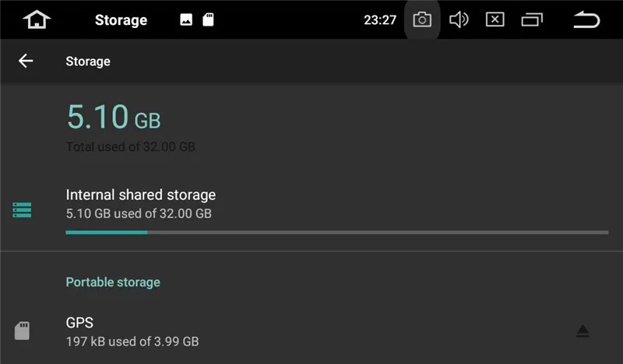Viewport: 623px width, 364px height.
Task: Tap the 23:27 clock in status bar
Action: [x=380, y=20]
